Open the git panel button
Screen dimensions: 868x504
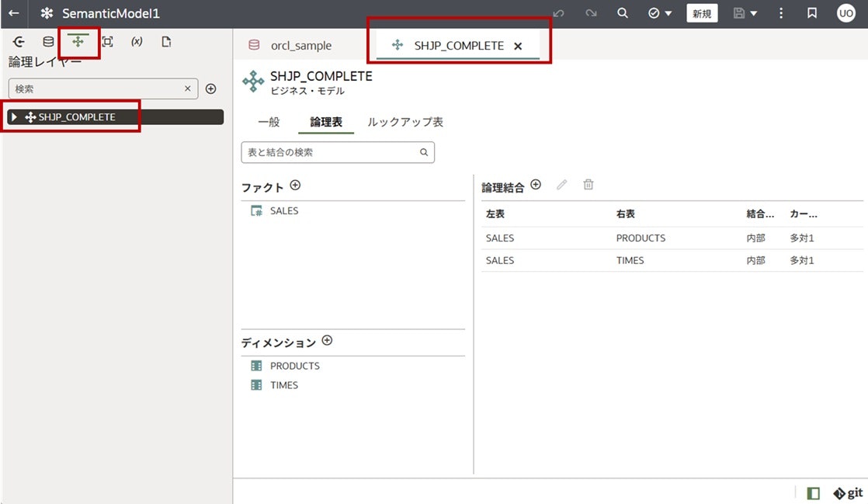coord(848,493)
